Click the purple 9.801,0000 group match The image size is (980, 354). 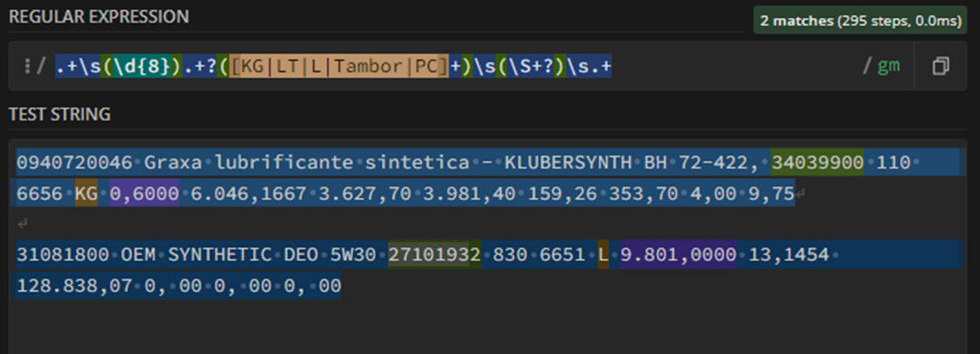pyautogui.click(x=678, y=254)
